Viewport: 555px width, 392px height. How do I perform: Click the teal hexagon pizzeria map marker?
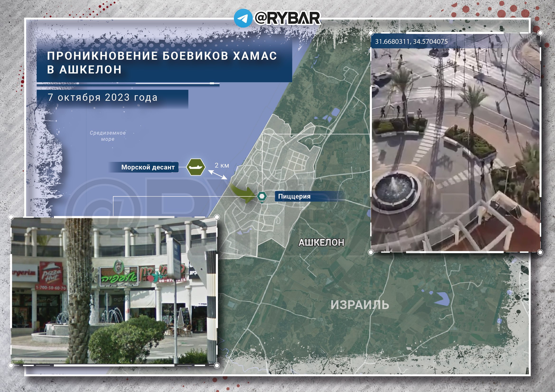pos(261,197)
